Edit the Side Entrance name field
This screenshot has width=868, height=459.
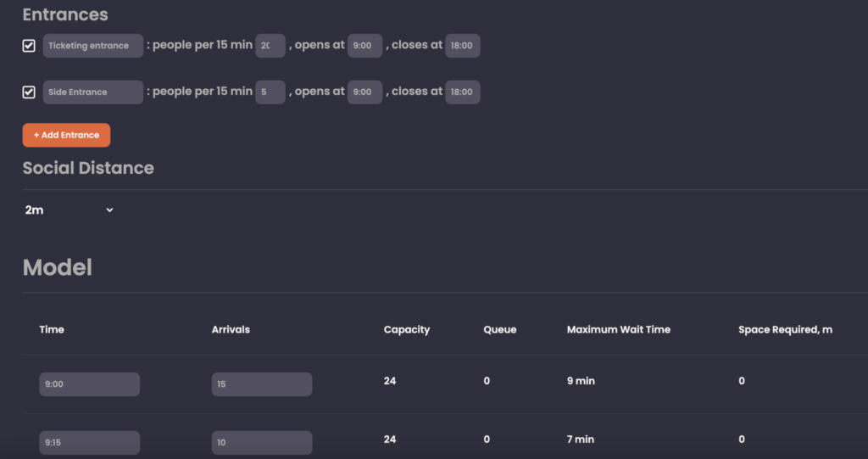[93, 92]
